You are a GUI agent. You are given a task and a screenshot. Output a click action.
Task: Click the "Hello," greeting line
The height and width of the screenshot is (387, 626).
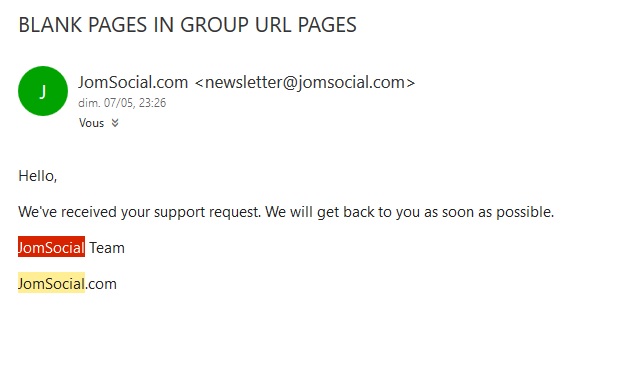pyautogui.click(x=38, y=176)
